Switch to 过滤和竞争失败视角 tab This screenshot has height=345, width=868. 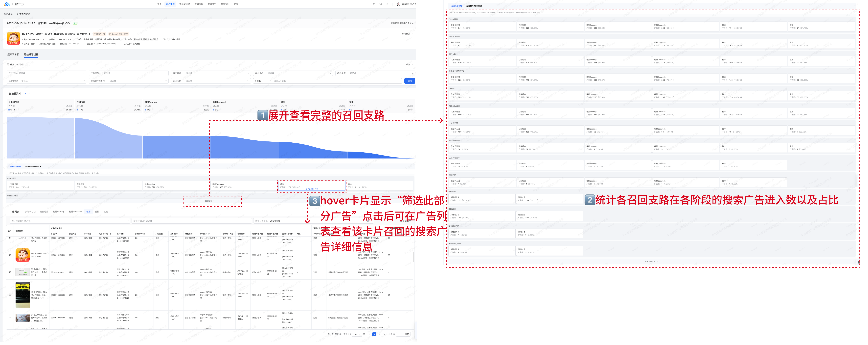coord(33,167)
